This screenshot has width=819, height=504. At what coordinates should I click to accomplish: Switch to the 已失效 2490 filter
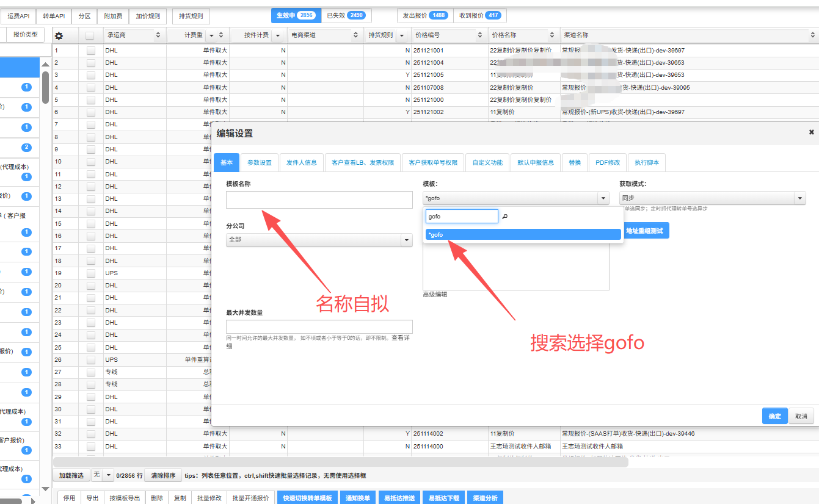point(346,15)
